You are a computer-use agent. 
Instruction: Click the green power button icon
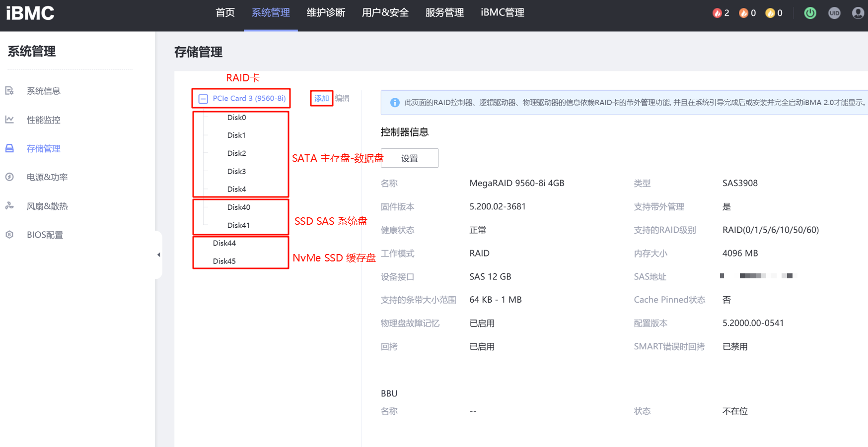click(810, 13)
